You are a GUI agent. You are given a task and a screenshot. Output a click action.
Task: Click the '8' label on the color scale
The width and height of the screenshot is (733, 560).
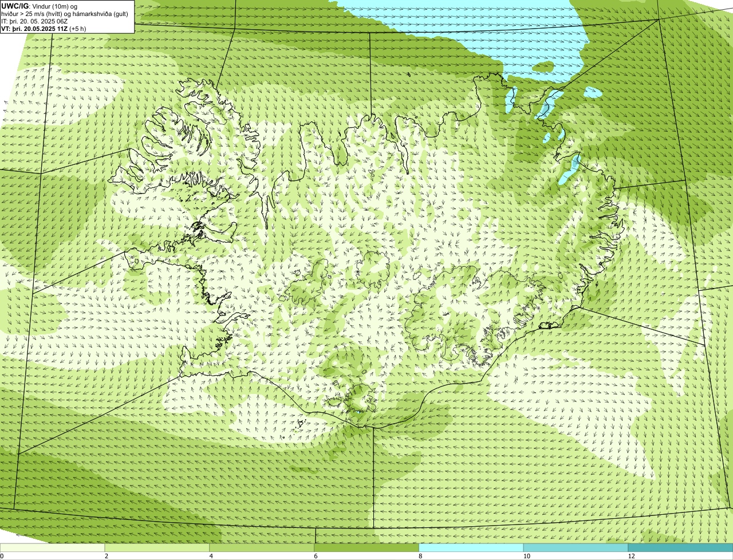click(x=420, y=556)
